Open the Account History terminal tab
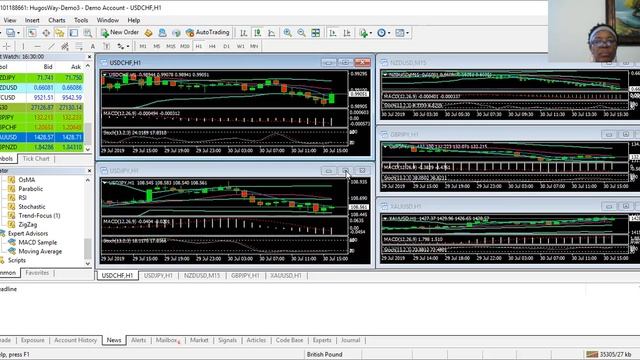The image size is (640, 360). pos(75,340)
